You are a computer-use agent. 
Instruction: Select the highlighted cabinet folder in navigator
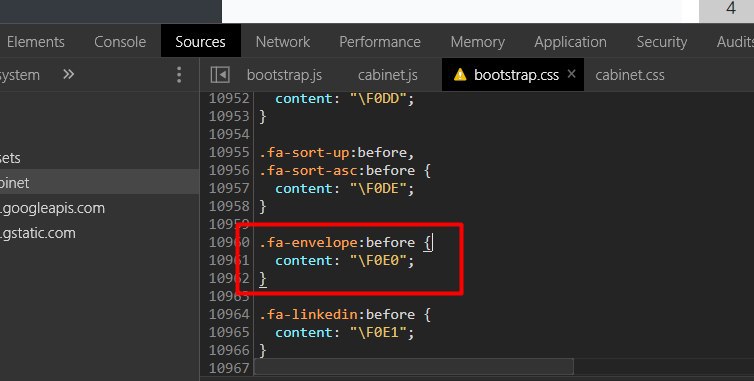click(x=100, y=182)
